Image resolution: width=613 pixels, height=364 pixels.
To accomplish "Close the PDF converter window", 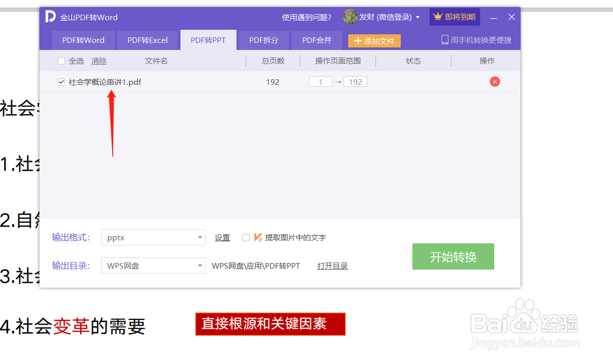I will coord(511,17).
